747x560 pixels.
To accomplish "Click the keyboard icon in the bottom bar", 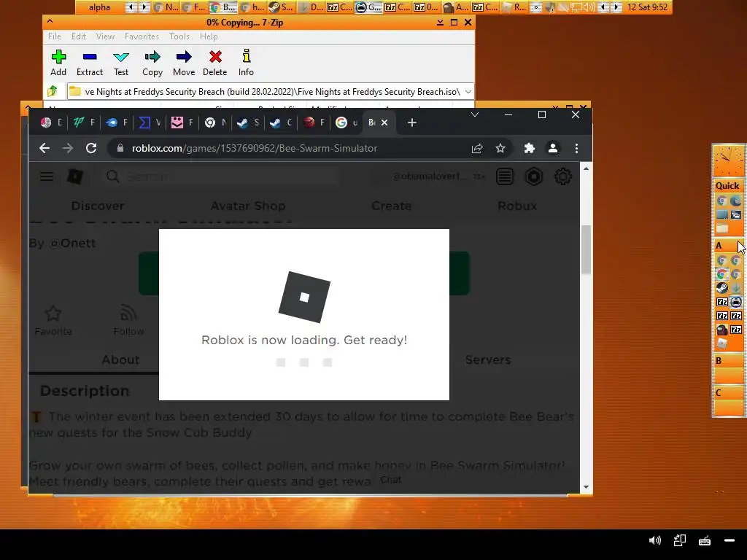I will point(705,540).
